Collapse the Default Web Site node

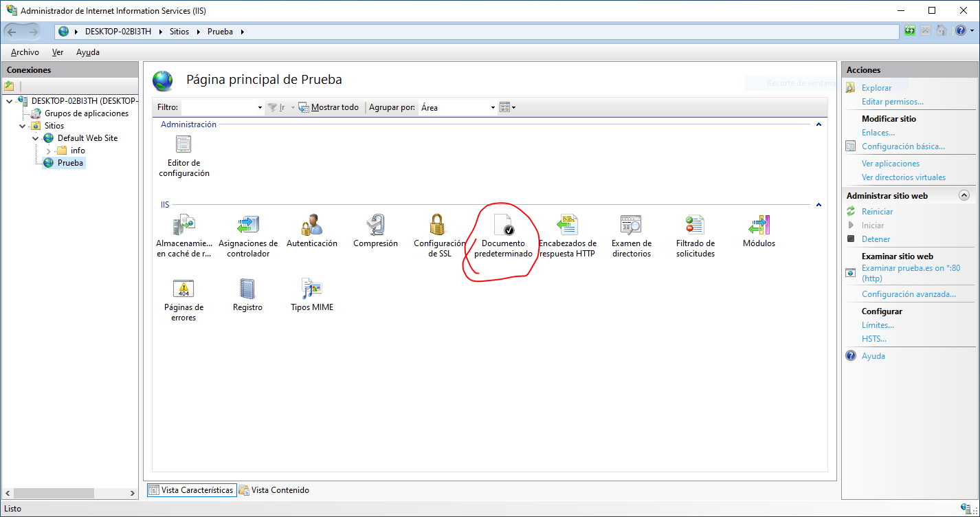click(35, 138)
